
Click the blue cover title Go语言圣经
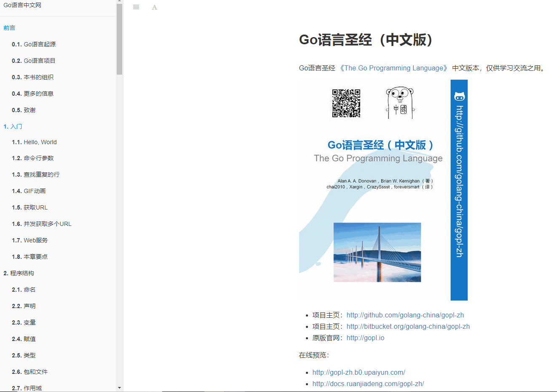coord(381,145)
